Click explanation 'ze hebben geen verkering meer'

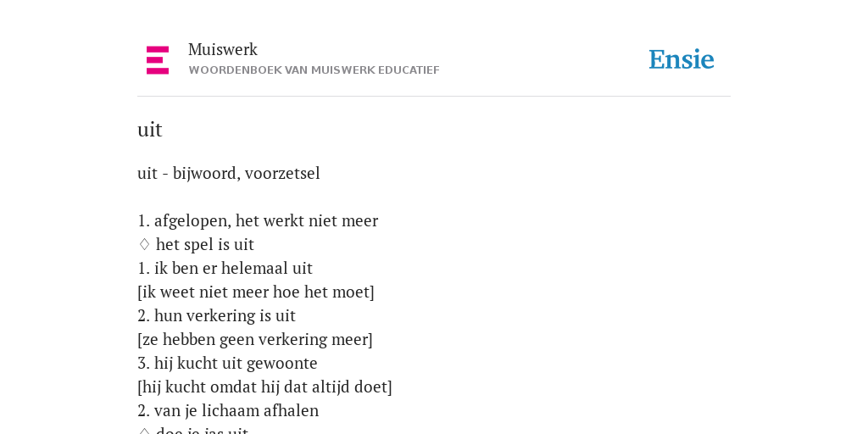(x=255, y=340)
